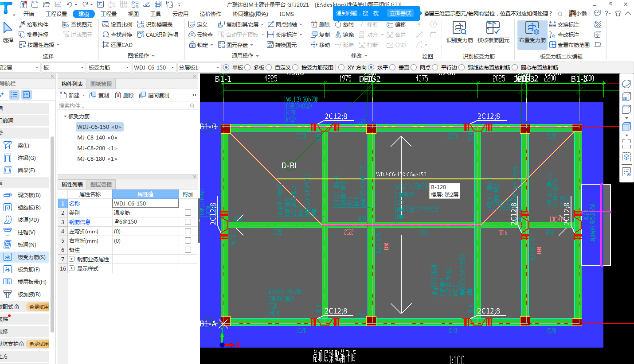This screenshot has width=634, height=364.
Task: Expand the 钢筋业务属性 property group
Action: click(72, 259)
